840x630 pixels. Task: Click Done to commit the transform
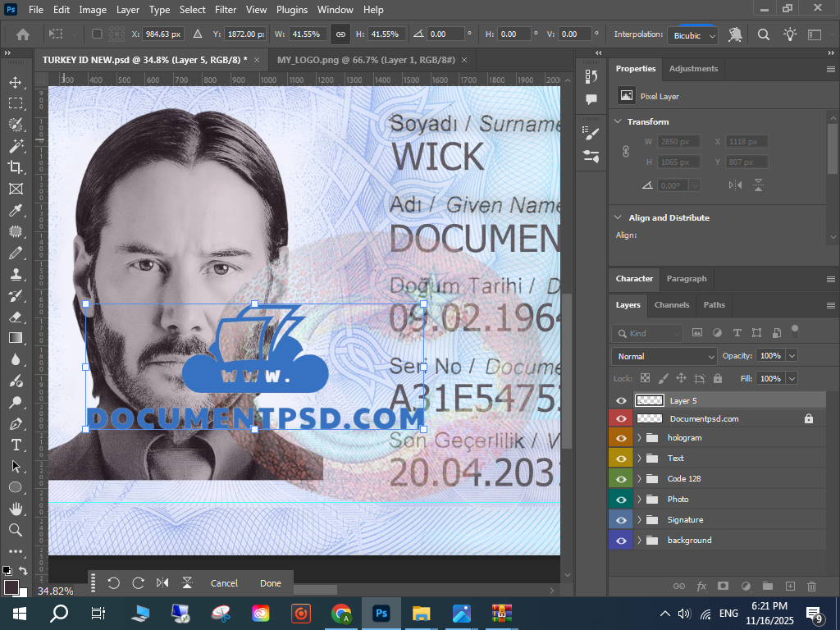tap(271, 583)
